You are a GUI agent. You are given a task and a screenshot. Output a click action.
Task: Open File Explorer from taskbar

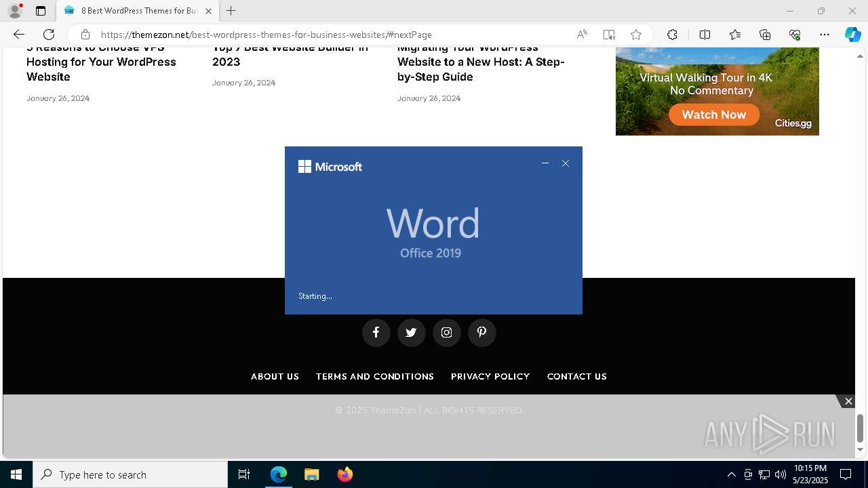311,474
